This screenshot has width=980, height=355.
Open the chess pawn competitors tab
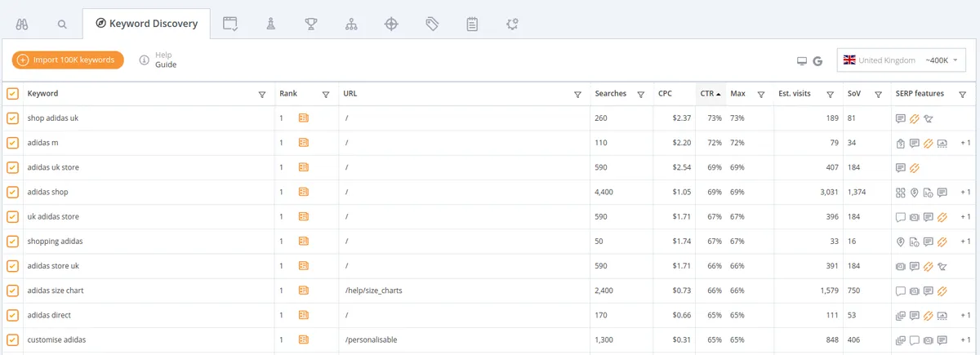pos(270,24)
